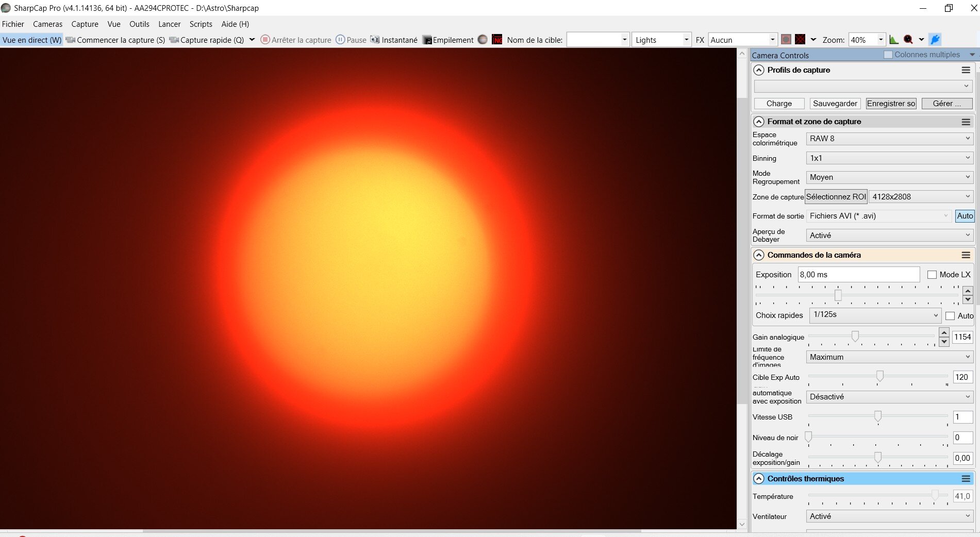Toggle the Auto output format button
Image resolution: width=980 pixels, height=537 pixels.
point(965,216)
